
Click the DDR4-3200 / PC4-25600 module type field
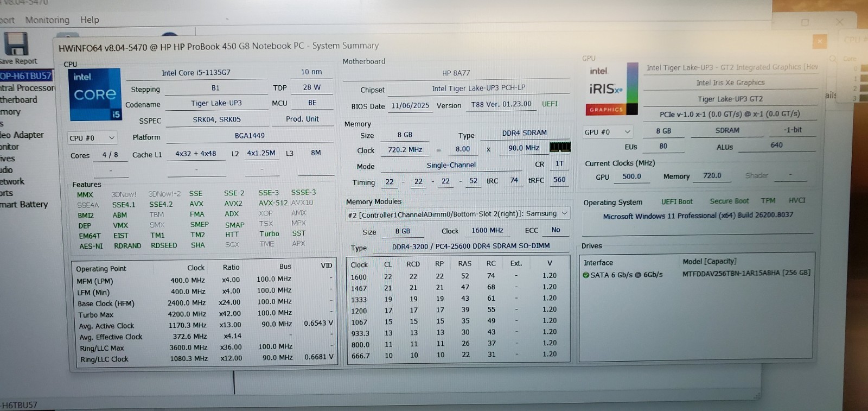point(471,246)
